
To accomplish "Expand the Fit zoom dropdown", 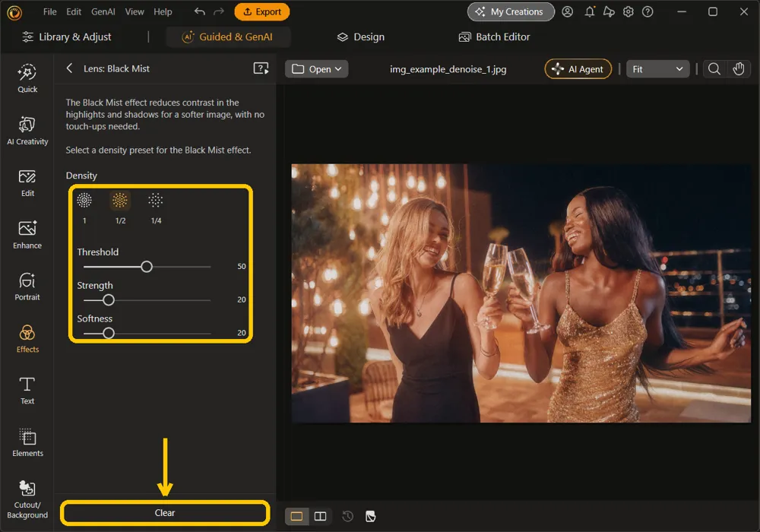I will point(657,69).
